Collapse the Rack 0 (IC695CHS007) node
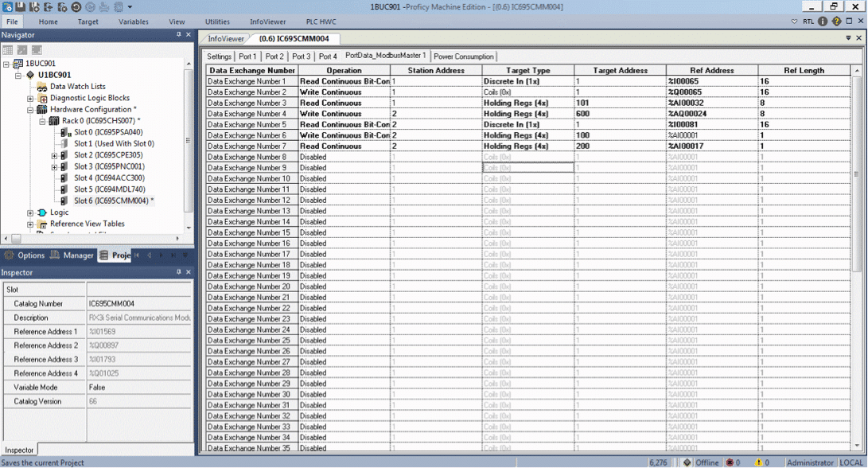The height and width of the screenshot is (468, 868). tap(42, 121)
